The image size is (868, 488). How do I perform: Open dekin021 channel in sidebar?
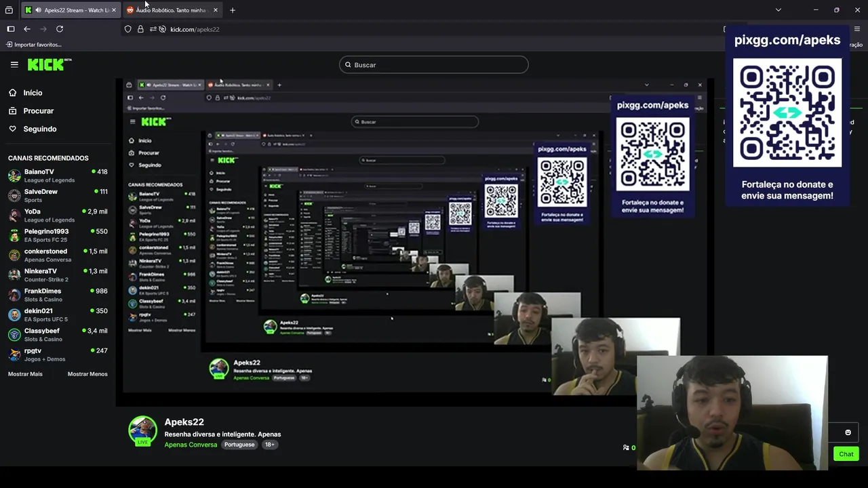coord(58,314)
